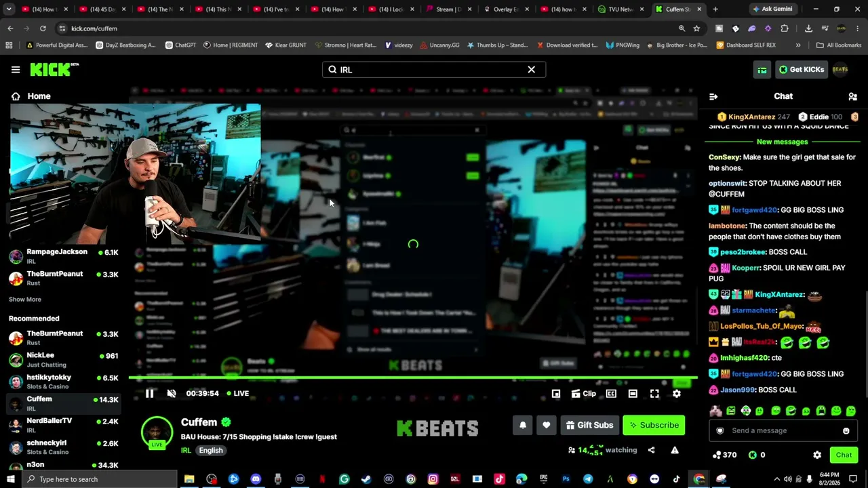This screenshot has width=868, height=488.
Task: Click the Get KICKs button
Action: click(x=802, y=70)
